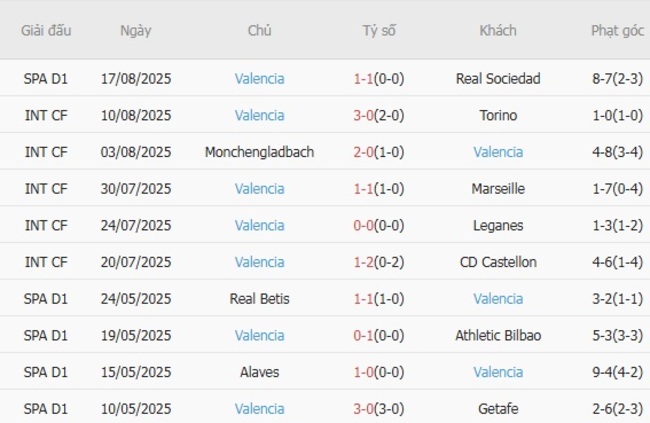
Task: Open Marseille away team entry
Action: (x=497, y=188)
